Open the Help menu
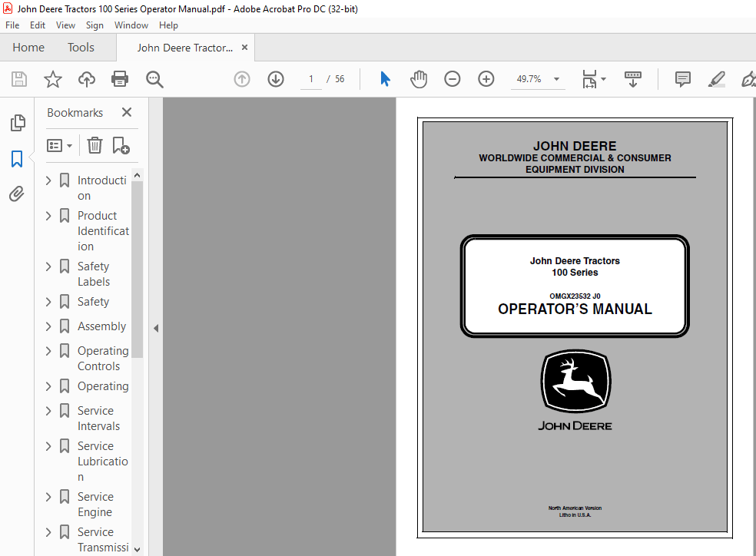Image resolution: width=756 pixels, height=556 pixels. coord(168,25)
